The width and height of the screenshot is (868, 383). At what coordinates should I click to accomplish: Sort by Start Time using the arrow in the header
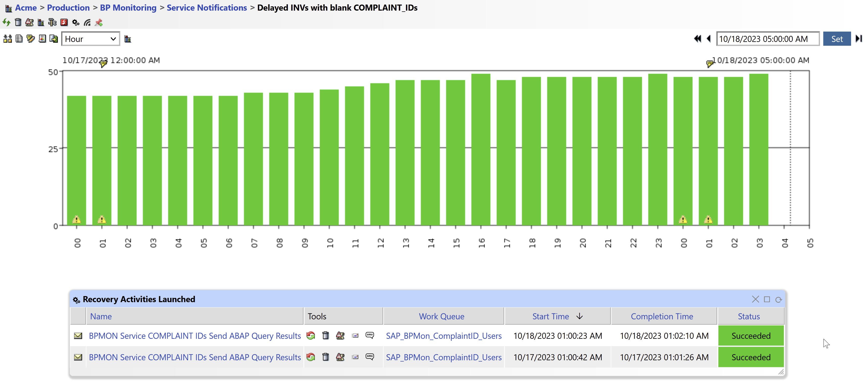(x=580, y=316)
